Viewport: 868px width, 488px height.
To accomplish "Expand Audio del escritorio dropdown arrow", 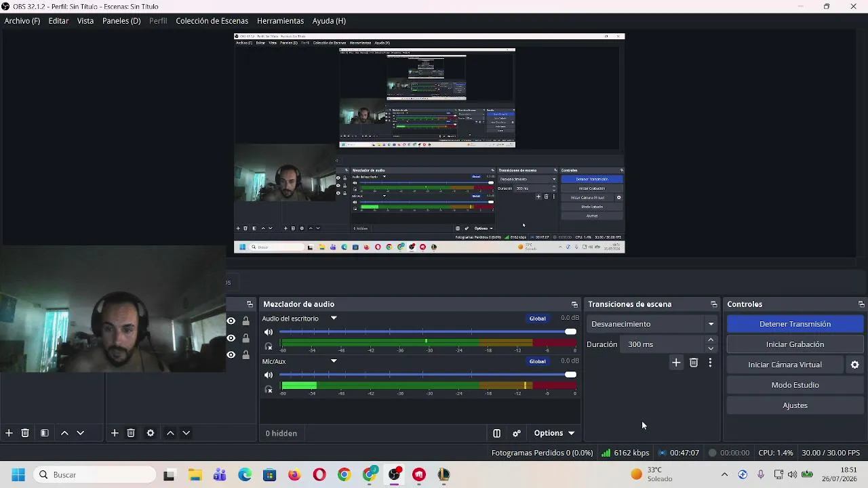I will click(x=334, y=319).
